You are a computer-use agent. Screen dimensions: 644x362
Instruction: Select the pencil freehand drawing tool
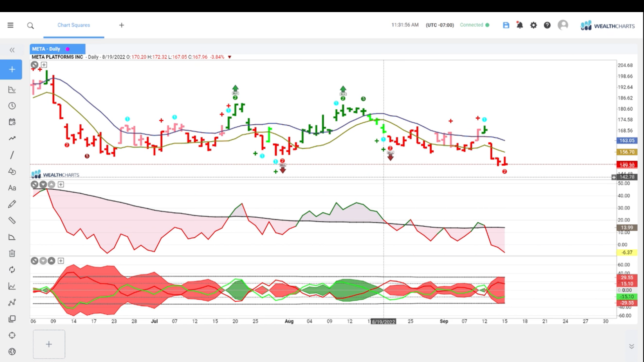click(12, 204)
